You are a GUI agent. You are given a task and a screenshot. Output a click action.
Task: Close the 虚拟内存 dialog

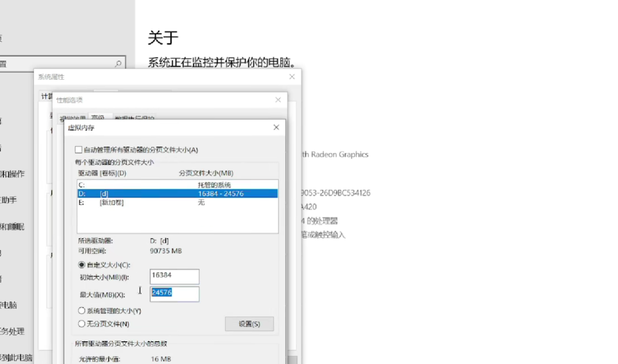pos(276,127)
